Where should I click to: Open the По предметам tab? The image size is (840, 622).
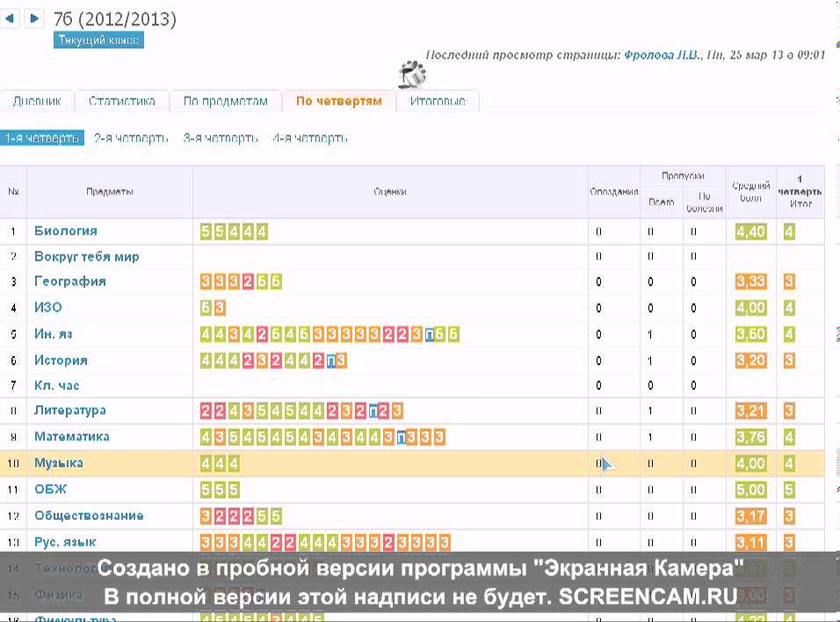point(225,101)
